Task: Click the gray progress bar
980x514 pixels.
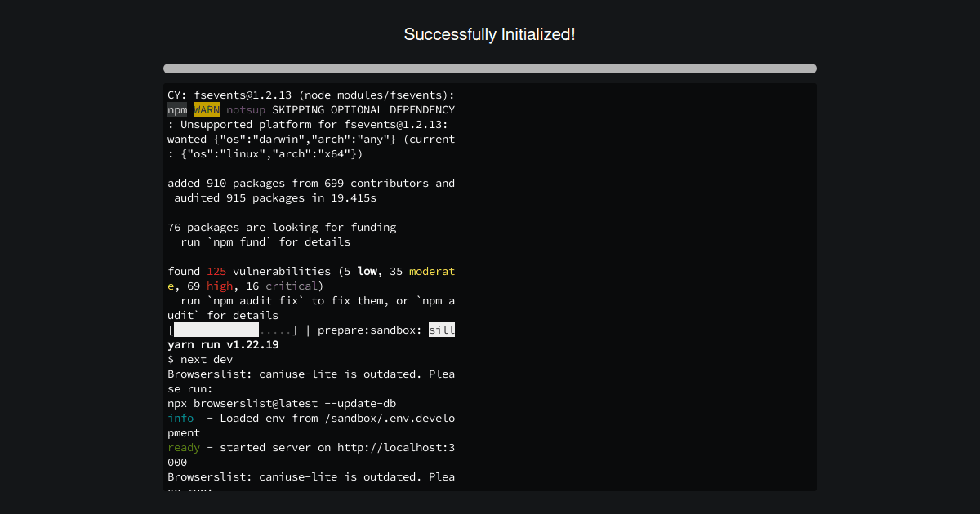Action: (x=490, y=69)
